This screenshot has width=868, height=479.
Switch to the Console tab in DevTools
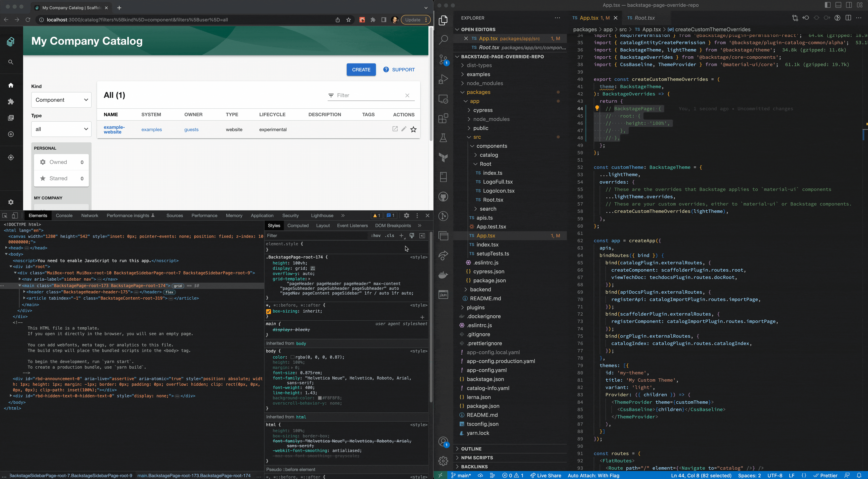coord(64,216)
